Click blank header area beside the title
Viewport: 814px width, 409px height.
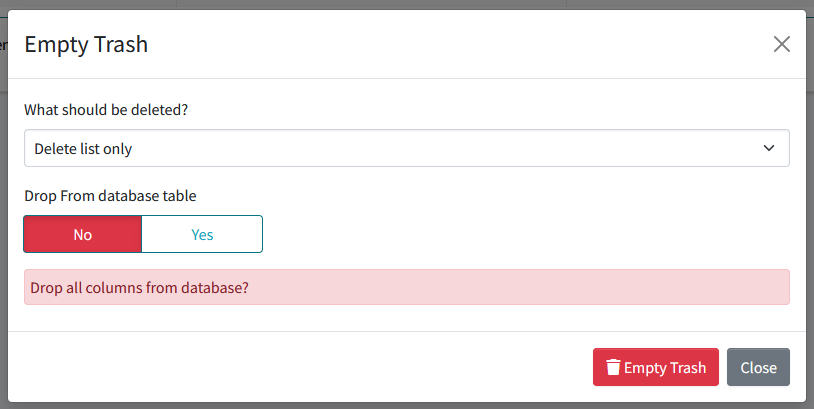point(450,44)
